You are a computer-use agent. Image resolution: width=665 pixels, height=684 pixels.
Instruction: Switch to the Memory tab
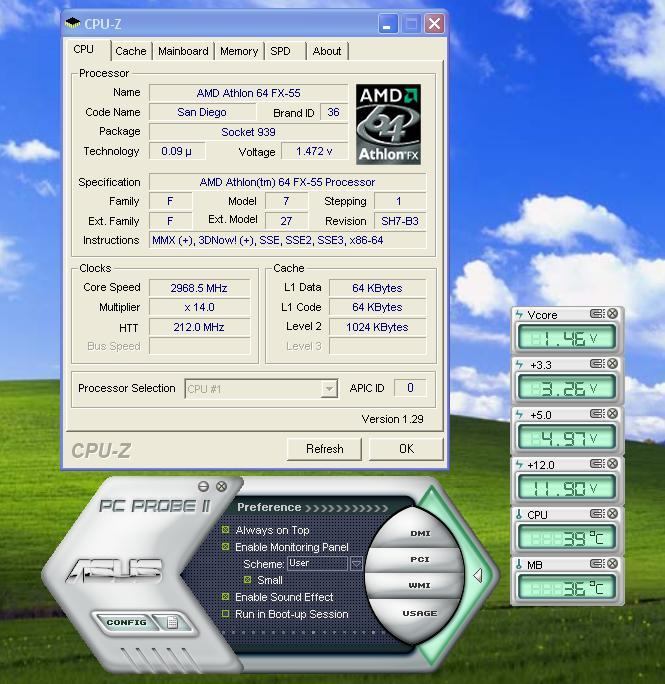click(239, 51)
